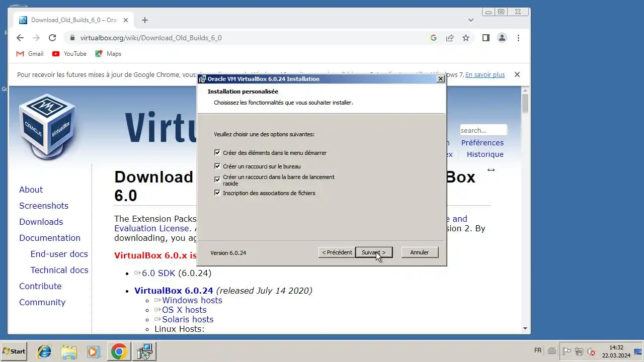Close the Download_Old_Builds_6_0 tab
The height and width of the screenshot is (362, 644).
(126, 20)
